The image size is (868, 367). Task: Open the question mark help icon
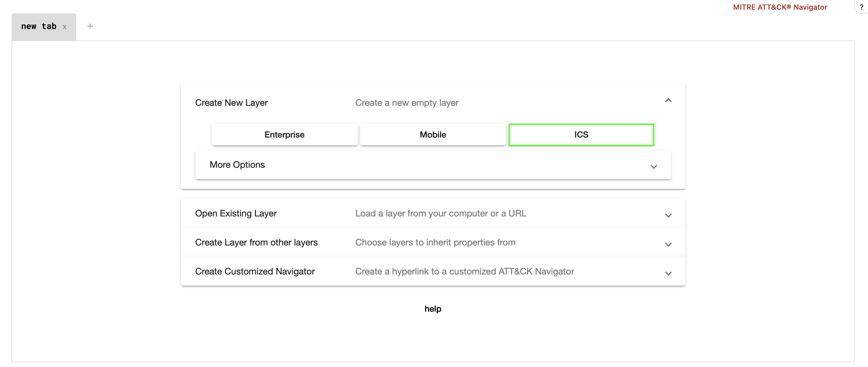click(x=861, y=7)
